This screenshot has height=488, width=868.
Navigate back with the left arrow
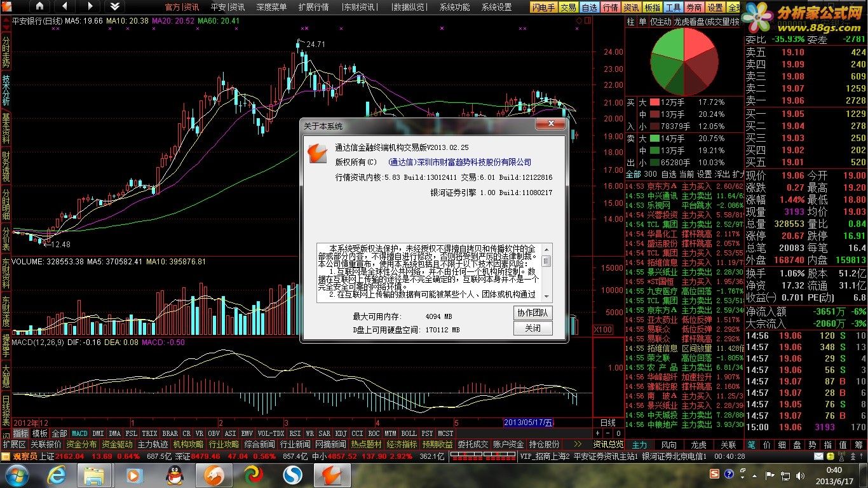[x=65, y=6]
